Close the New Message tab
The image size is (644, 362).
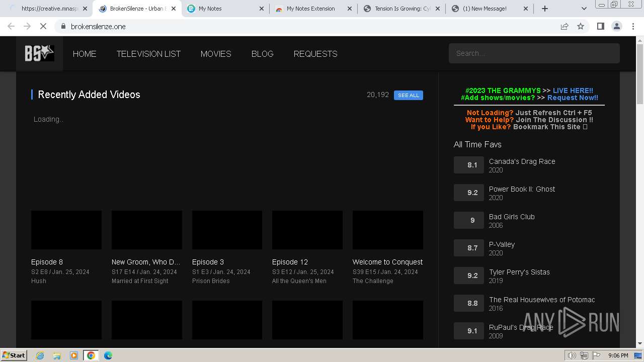tap(525, 9)
